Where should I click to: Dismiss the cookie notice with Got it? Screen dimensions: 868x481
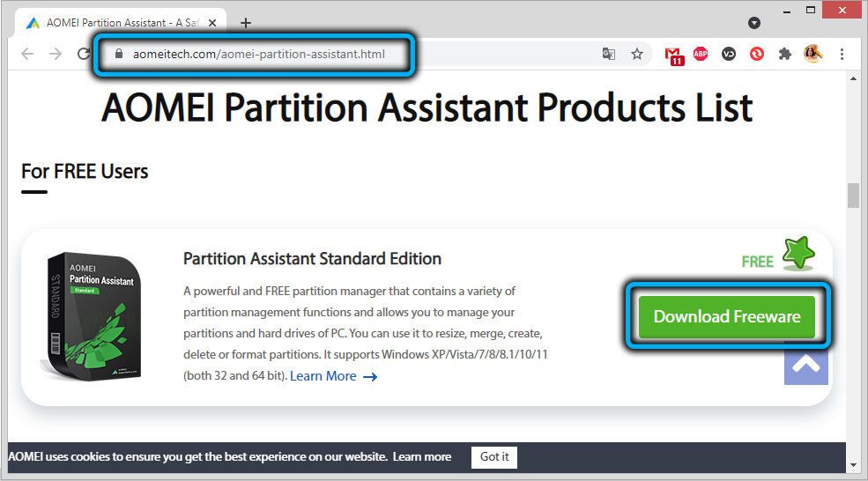[494, 456]
